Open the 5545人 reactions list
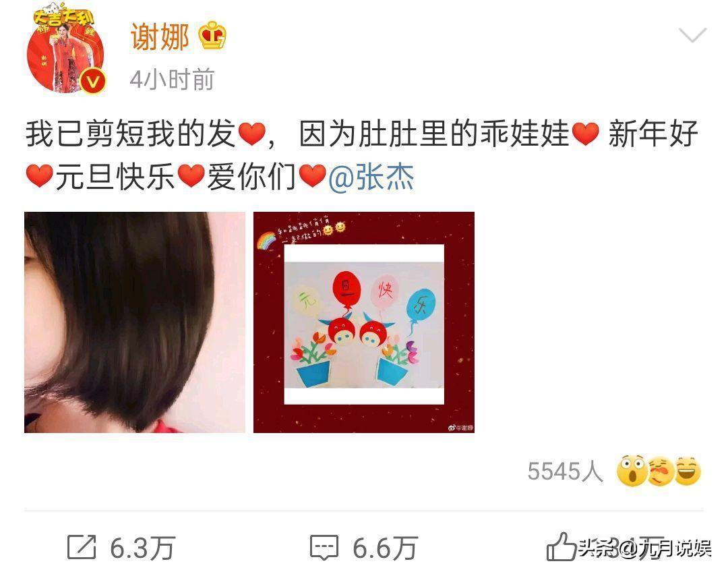Screen dimensions: 728x574 [565, 471]
